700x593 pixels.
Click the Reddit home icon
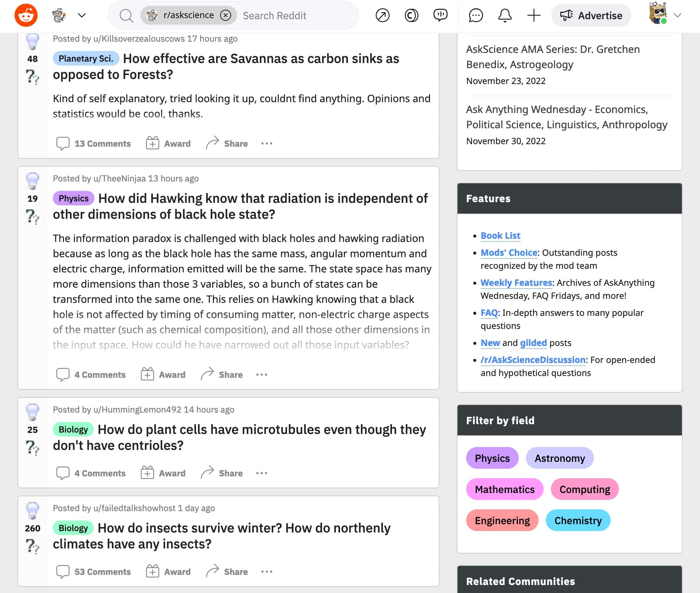click(25, 15)
